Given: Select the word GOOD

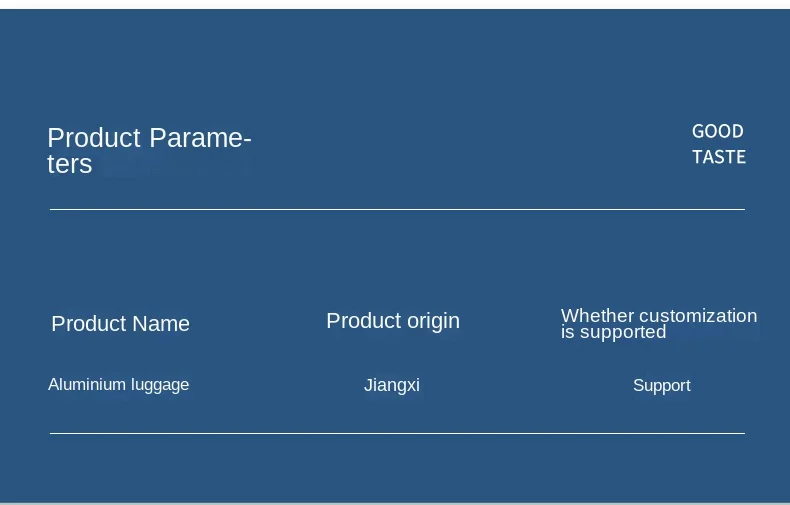Looking at the screenshot, I should (x=717, y=132).
